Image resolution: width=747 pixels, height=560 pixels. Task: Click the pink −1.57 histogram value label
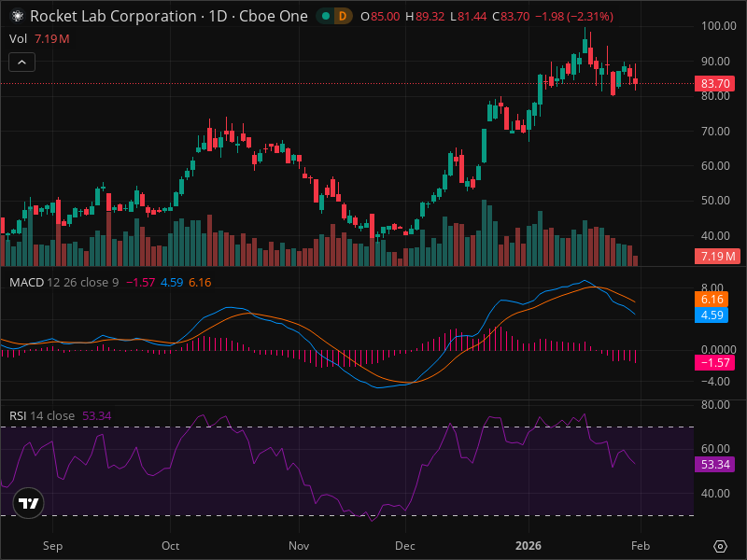click(714, 363)
